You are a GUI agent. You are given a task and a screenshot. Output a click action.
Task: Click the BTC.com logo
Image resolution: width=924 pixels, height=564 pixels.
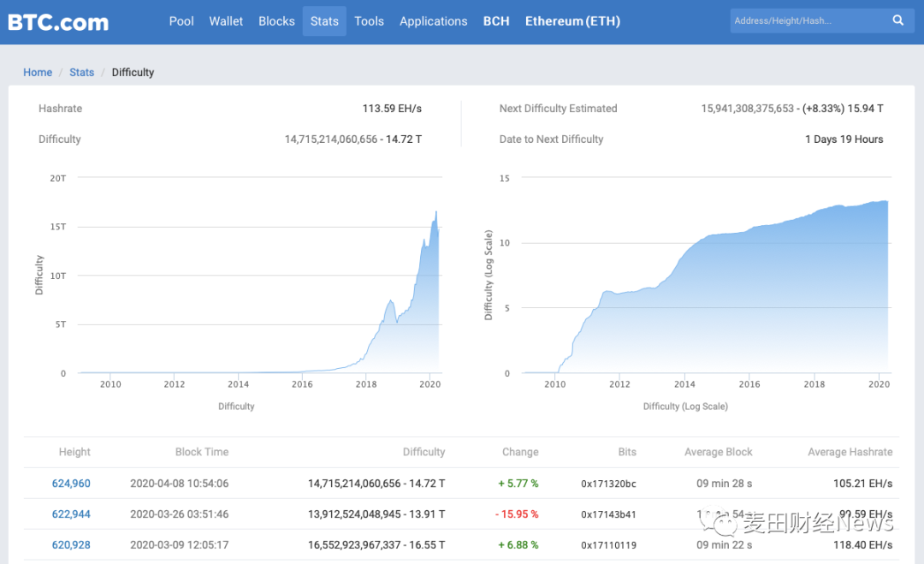[58, 21]
